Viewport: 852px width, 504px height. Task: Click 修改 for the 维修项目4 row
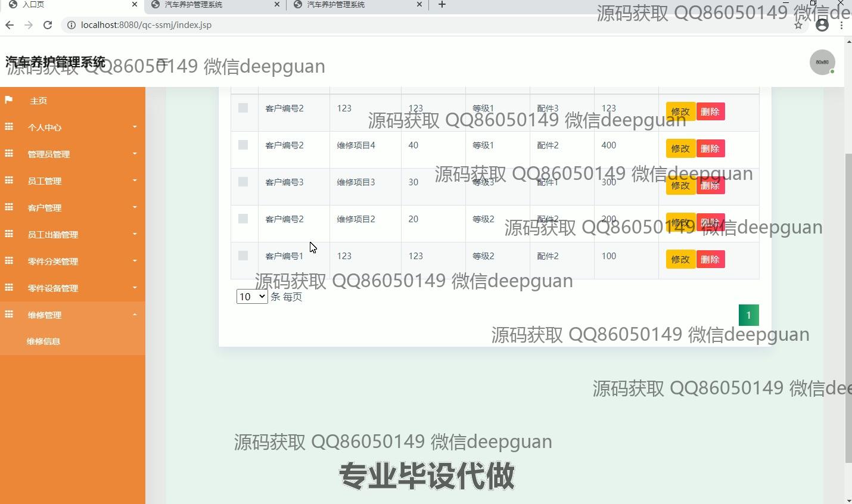tap(680, 148)
